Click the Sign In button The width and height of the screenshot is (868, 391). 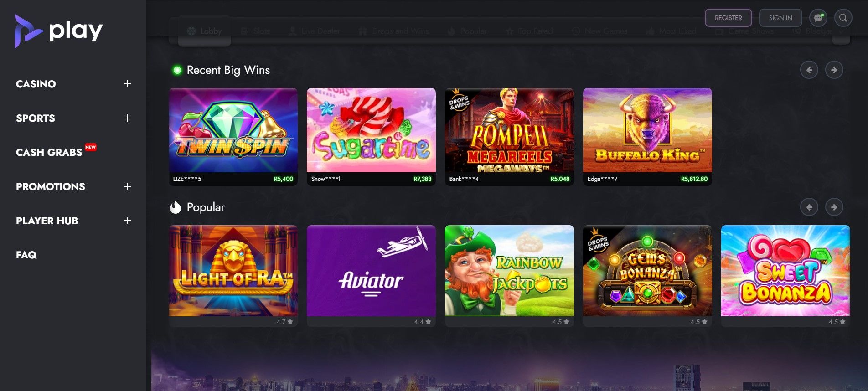tap(780, 18)
